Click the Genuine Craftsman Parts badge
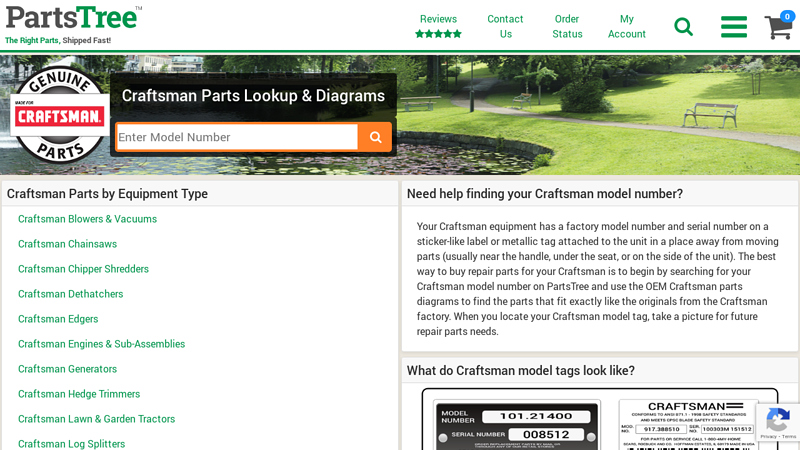 click(60, 115)
